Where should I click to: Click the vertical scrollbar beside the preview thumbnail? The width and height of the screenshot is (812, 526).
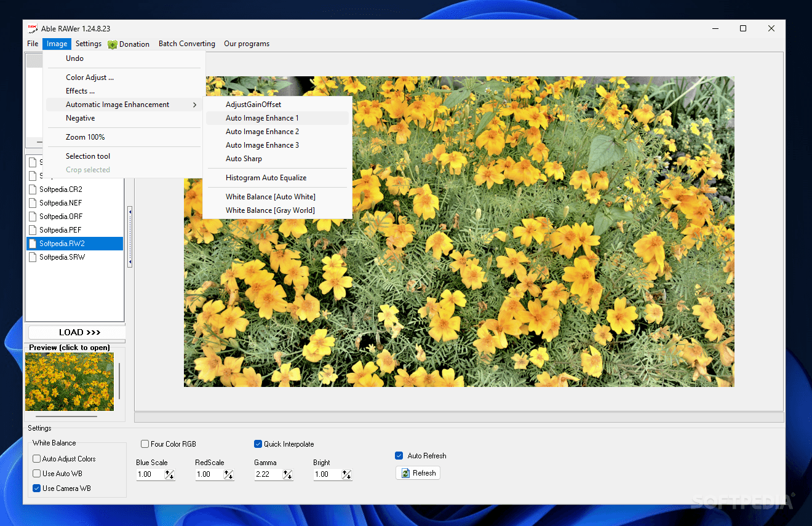[119, 381]
